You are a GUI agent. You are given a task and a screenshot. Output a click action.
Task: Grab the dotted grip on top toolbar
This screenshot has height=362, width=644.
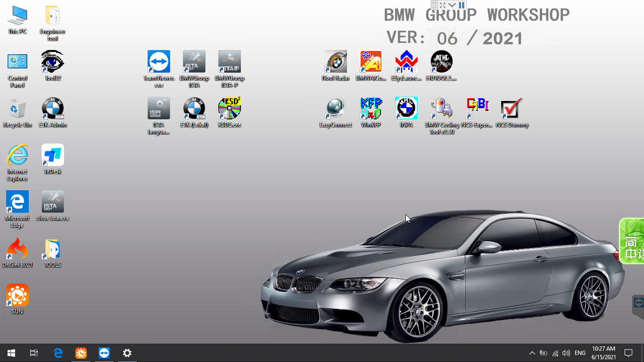click(434, 5)
